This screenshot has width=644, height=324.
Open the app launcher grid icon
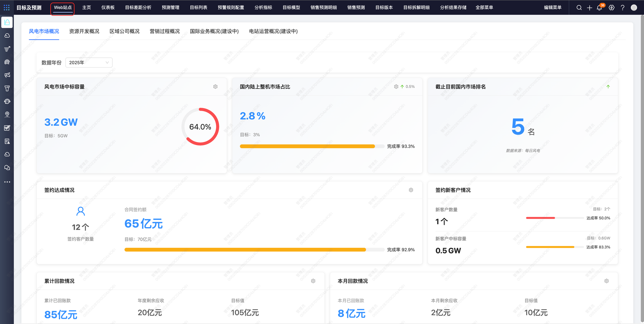pos(7,7)
